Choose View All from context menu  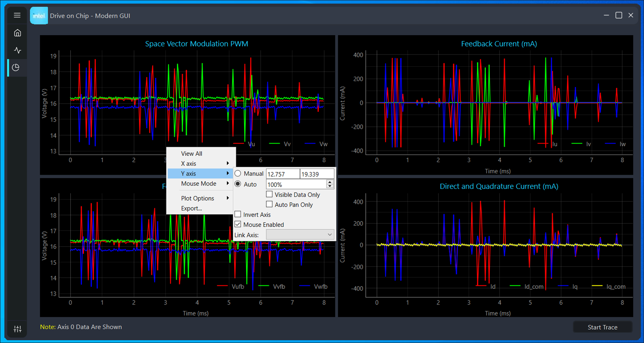pos(192,154)
